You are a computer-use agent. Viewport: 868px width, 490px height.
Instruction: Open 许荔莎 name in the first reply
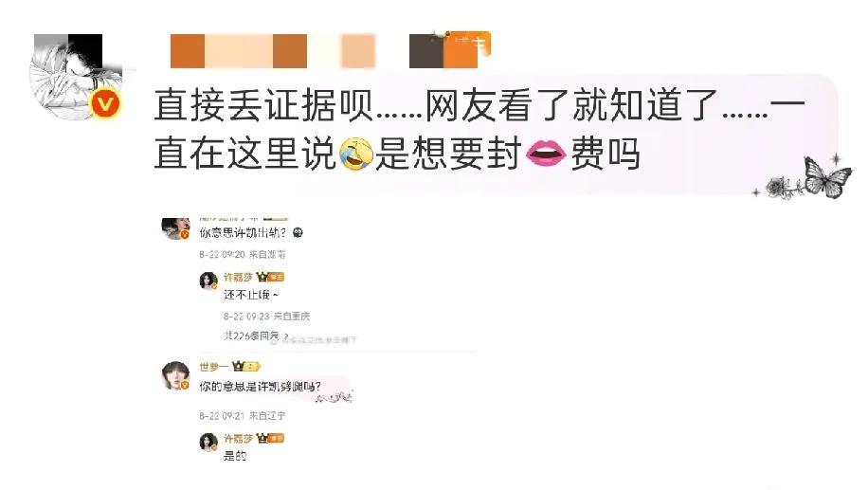pyautogui.click(x=238, y=277)
